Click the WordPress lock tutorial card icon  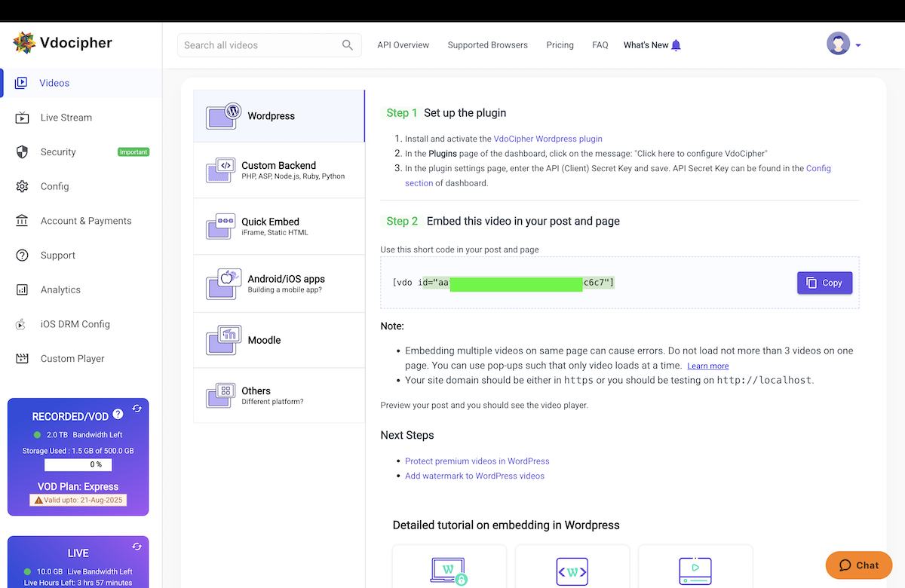click(449, 571)
